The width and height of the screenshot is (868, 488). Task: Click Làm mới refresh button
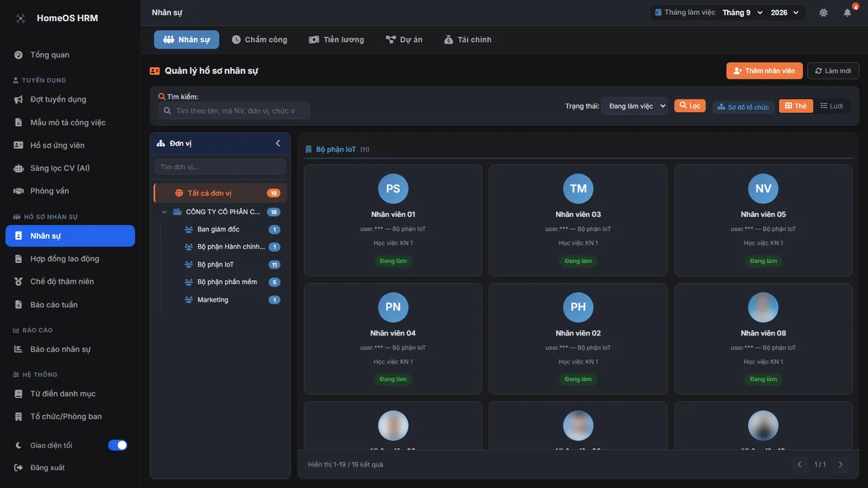pyautogui.click(x=833, y=70)
